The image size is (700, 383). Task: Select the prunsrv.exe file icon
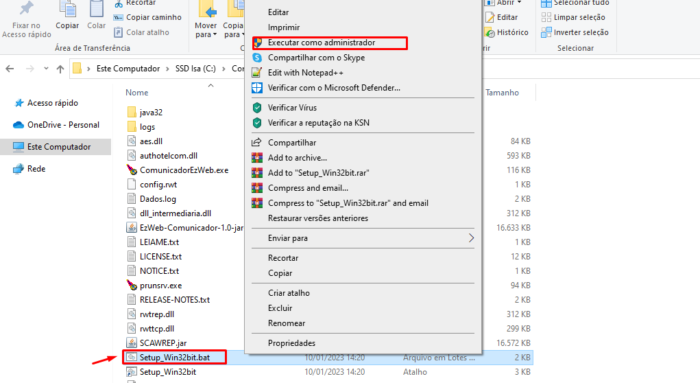click(x=132, y=285)
